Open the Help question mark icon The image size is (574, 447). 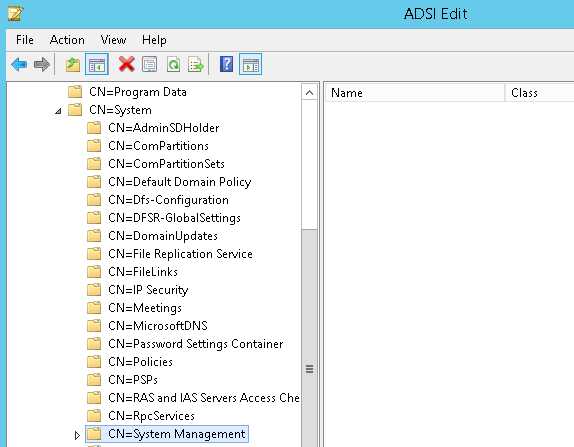pyautogui.click(x=227, y=64)
